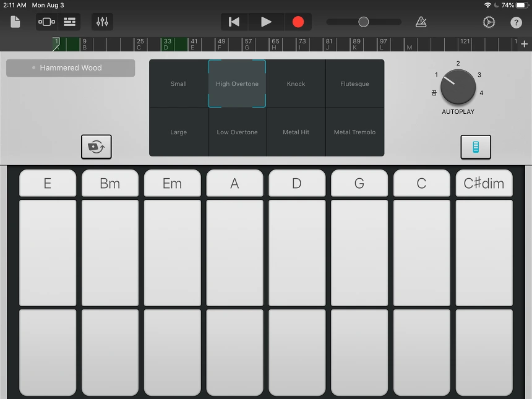Screen dimensions: 532x399
Task: Tap the instrument swap icon button
Action: pyautogui.click(x=97, y=147)
